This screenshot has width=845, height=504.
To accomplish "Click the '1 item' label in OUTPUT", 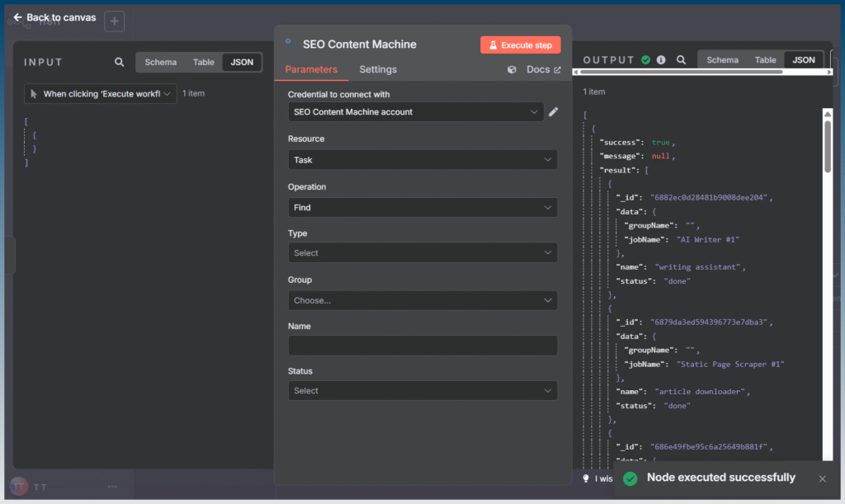I will pos(594,92).
